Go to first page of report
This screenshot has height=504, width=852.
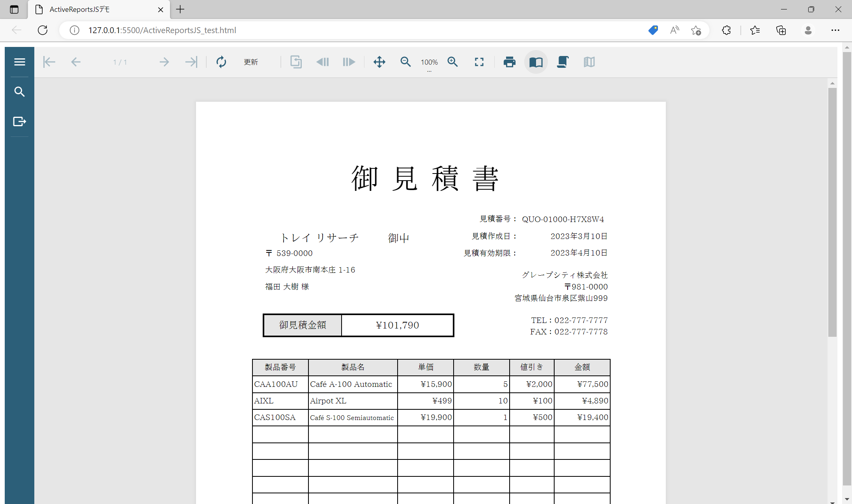tap(49, 62)
